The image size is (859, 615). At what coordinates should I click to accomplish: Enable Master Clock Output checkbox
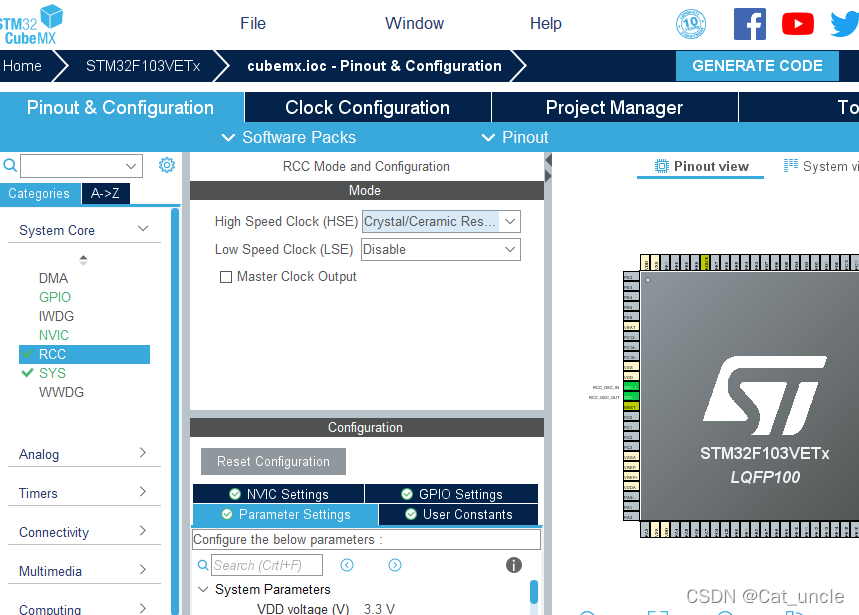pyautogui.click(x=226, y=277)
